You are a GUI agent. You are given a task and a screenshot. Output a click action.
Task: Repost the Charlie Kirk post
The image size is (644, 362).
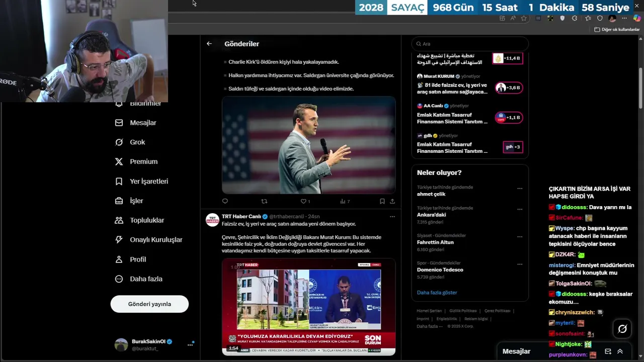(x=264, y=201)
